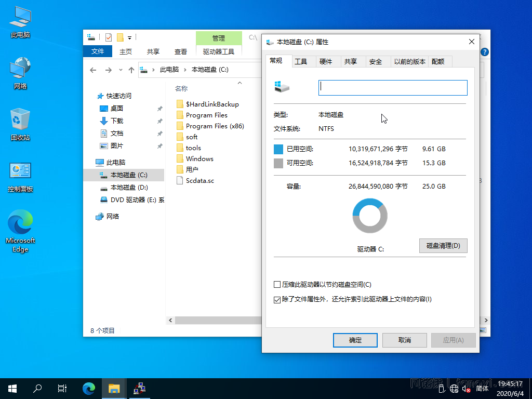Click the Cancel button
This screenshot has width=532, height=399.
click(x=404, y=340)
